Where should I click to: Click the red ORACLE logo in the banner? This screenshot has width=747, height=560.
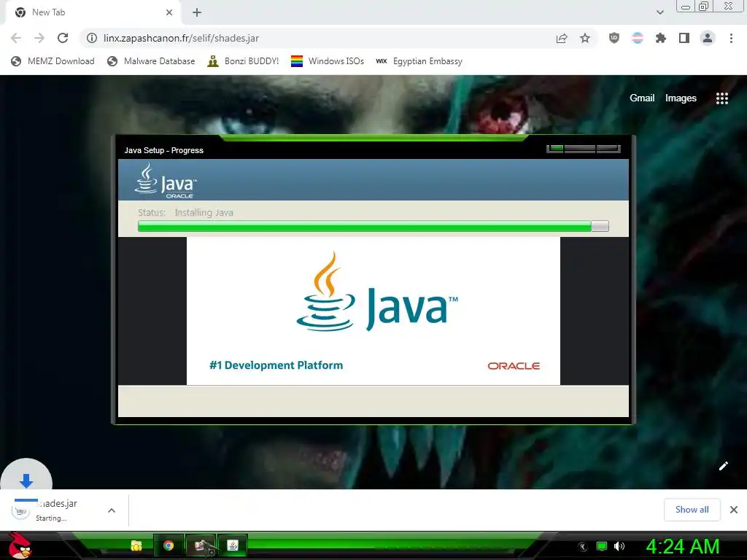pos(514,366)
